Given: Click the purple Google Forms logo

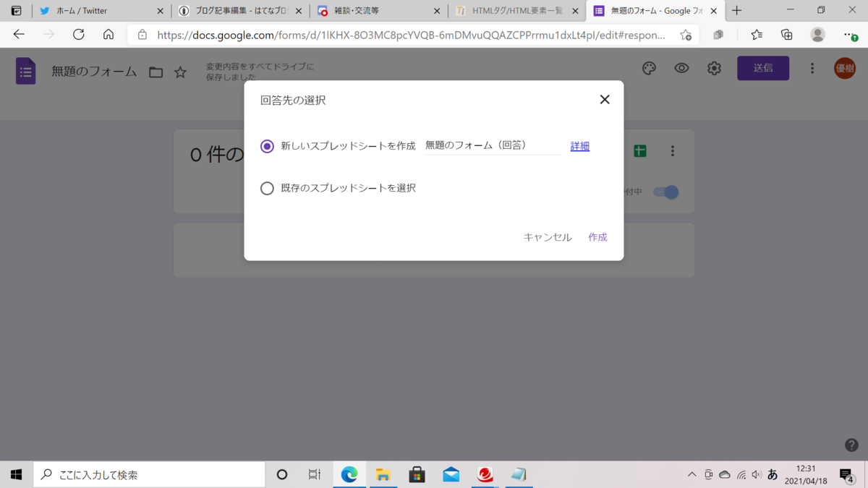Looking at the screenshot, I should tap(25, 71).
